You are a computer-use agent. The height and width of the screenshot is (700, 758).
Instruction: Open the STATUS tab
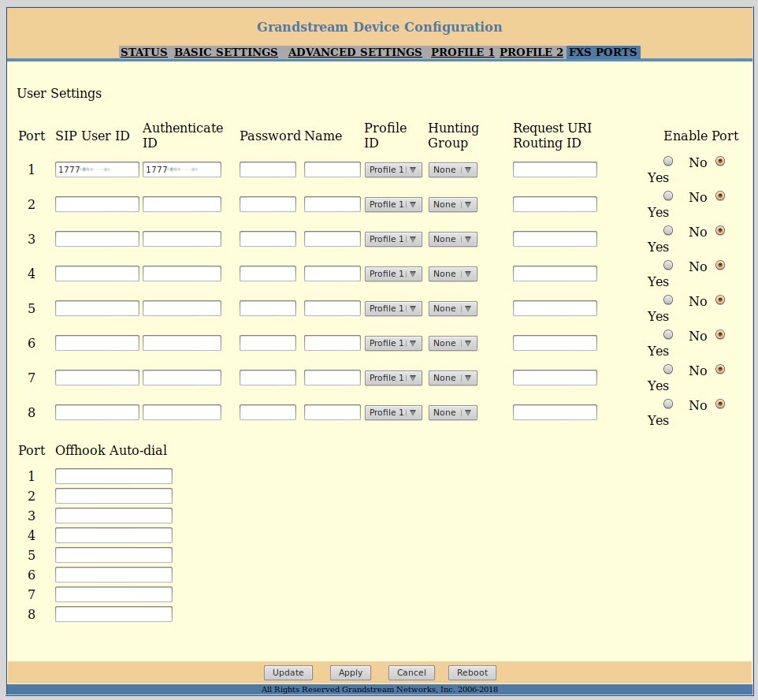tap(143, 52)
